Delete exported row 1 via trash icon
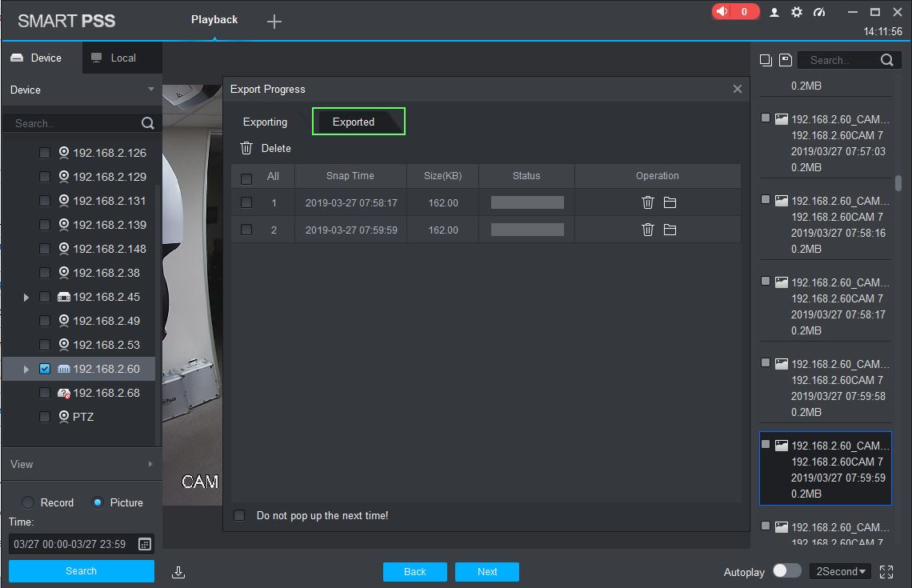Viewport: 912px width, 588px height. coord(647,202)
